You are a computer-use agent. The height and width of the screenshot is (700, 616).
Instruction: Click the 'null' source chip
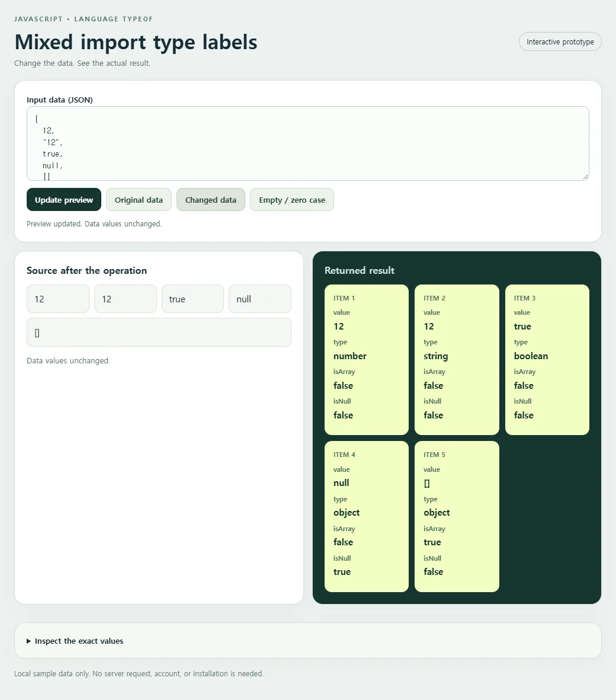pos(260,299)
